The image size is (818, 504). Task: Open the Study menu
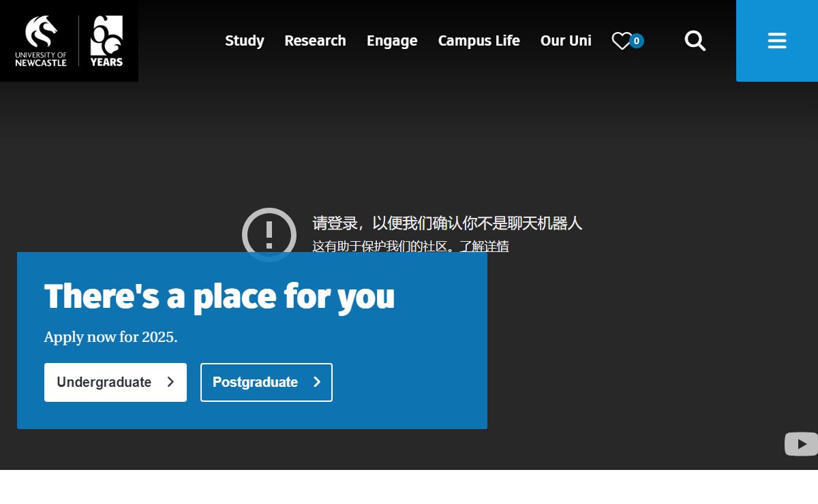244,41
